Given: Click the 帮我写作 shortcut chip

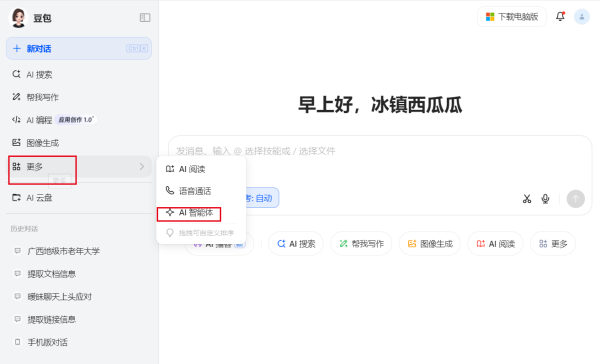Looking at the screenshot, I should [x=361, y=244].
